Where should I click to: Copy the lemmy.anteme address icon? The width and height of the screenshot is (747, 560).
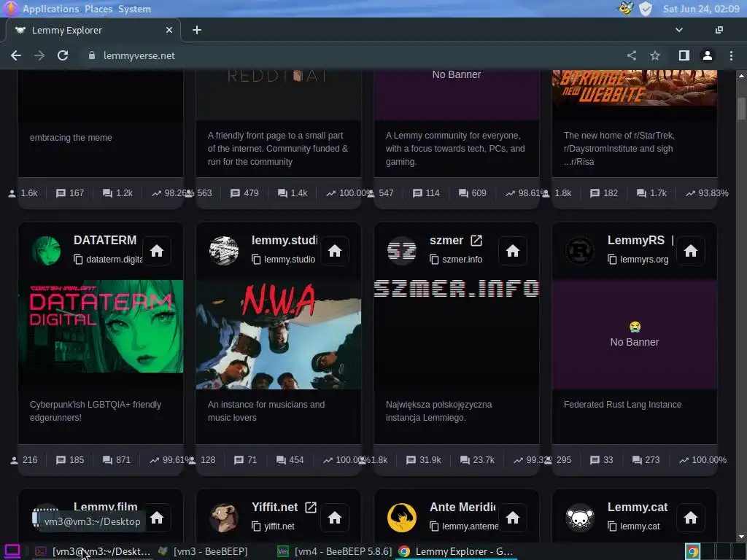434,526
